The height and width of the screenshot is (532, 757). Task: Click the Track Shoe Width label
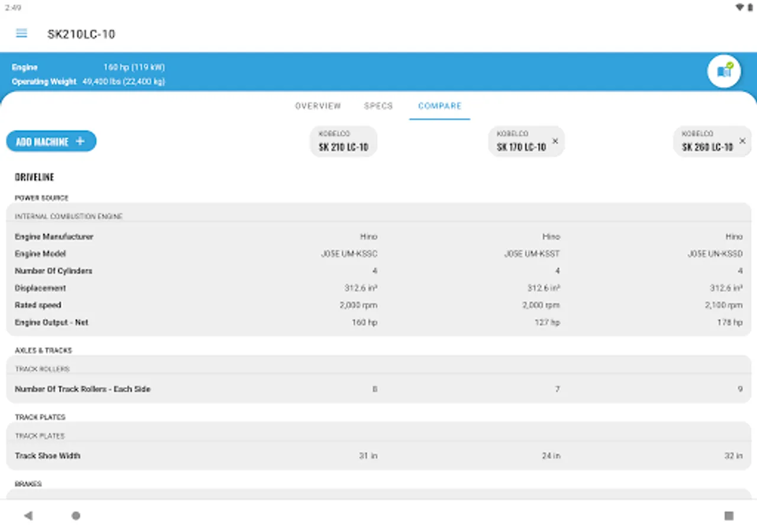pyautogui.click(x=47, y=456)
